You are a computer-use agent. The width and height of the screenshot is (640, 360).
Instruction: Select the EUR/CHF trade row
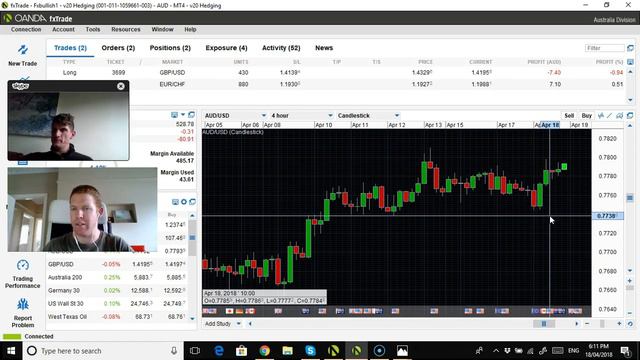click(336, 84)
